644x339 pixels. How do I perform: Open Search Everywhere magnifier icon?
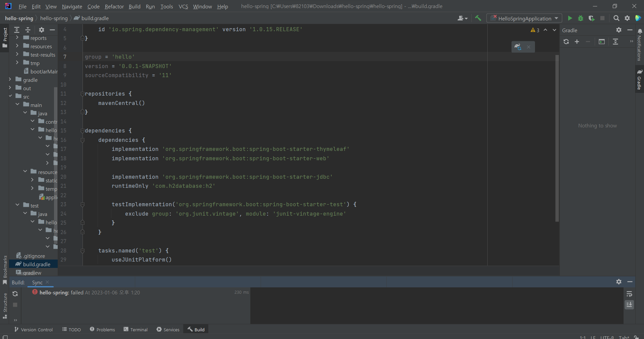pyautogui.click(x=616, y=18)
